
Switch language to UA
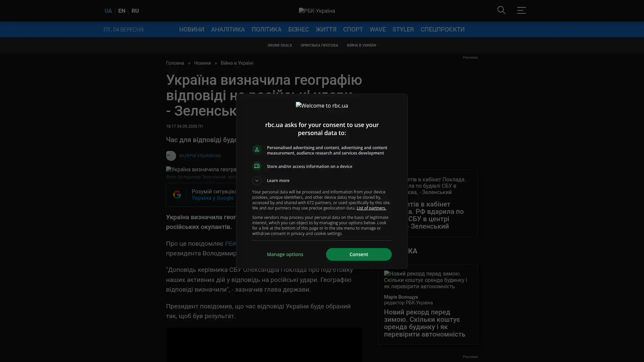click(108, 11)
